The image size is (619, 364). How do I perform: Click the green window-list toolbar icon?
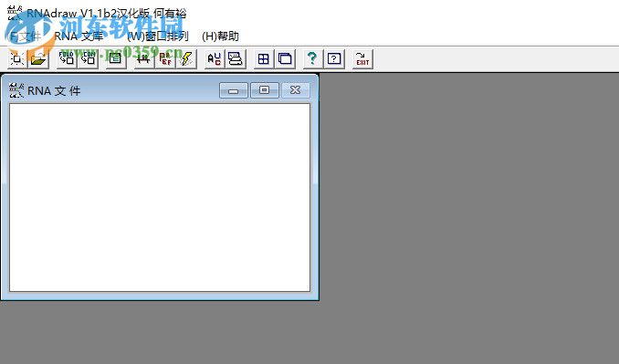(x=116, y=59)
